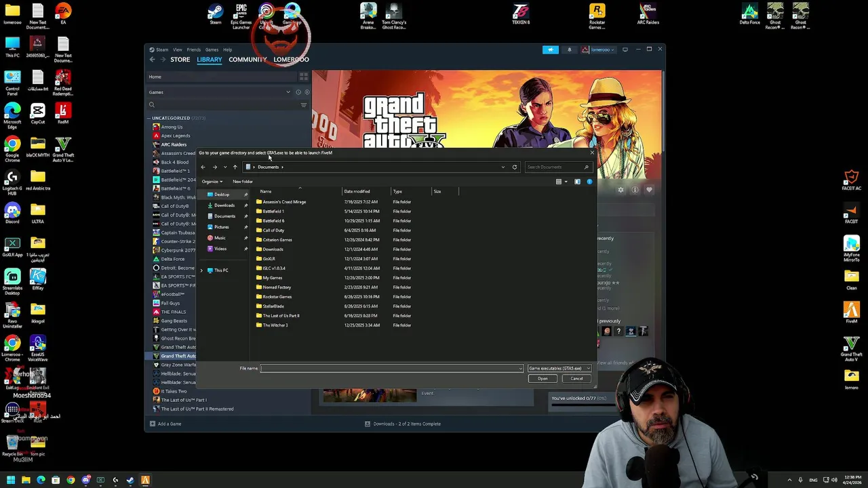Select The Witcher 3 folder
868x488 pixels.
click(x=275, y=325)
